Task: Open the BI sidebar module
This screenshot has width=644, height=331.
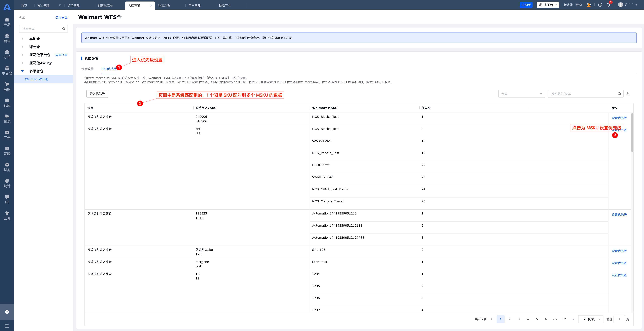Action: coord(7,200)
